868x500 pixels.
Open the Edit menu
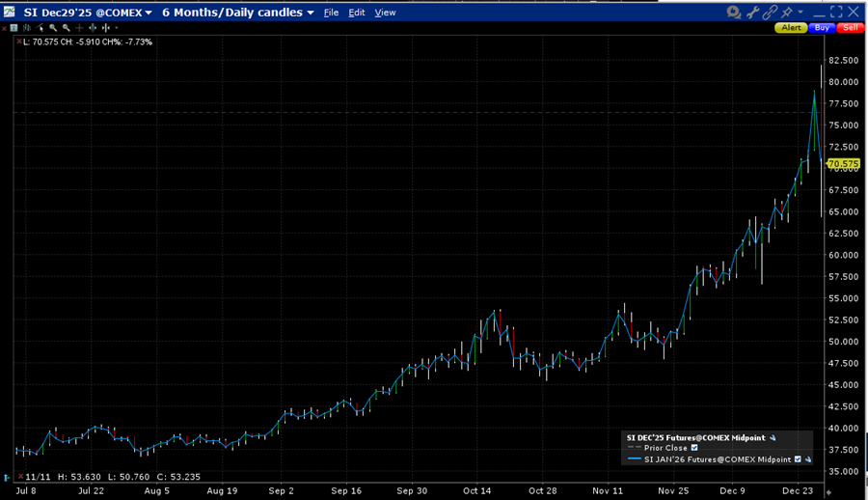357,13
